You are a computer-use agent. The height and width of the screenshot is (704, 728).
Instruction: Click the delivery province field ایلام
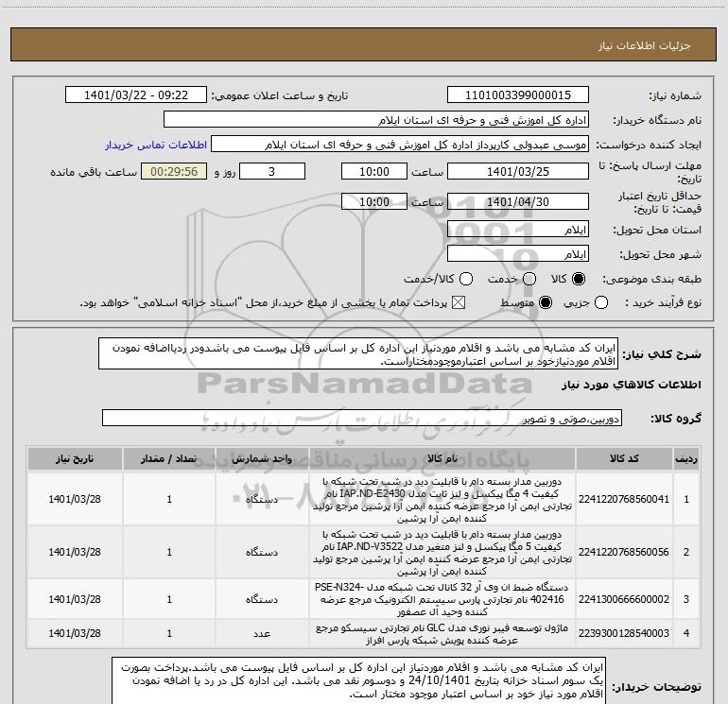(518, 230)
